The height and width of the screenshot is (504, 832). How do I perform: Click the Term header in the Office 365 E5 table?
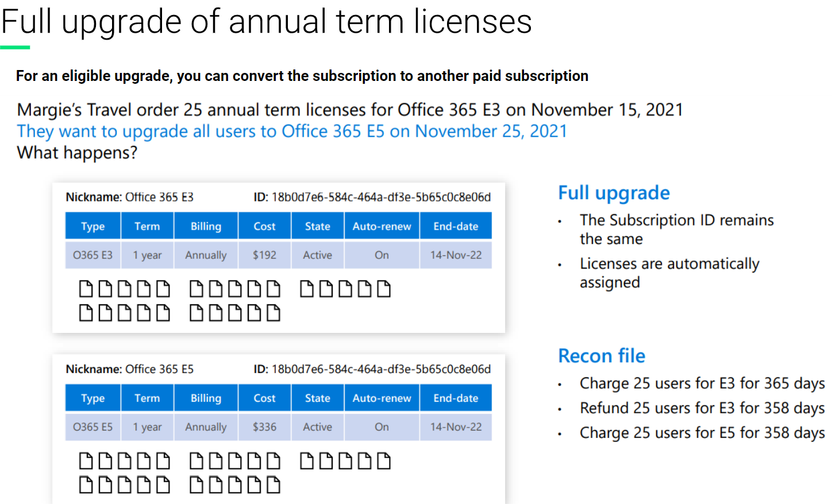coord(147,398)
